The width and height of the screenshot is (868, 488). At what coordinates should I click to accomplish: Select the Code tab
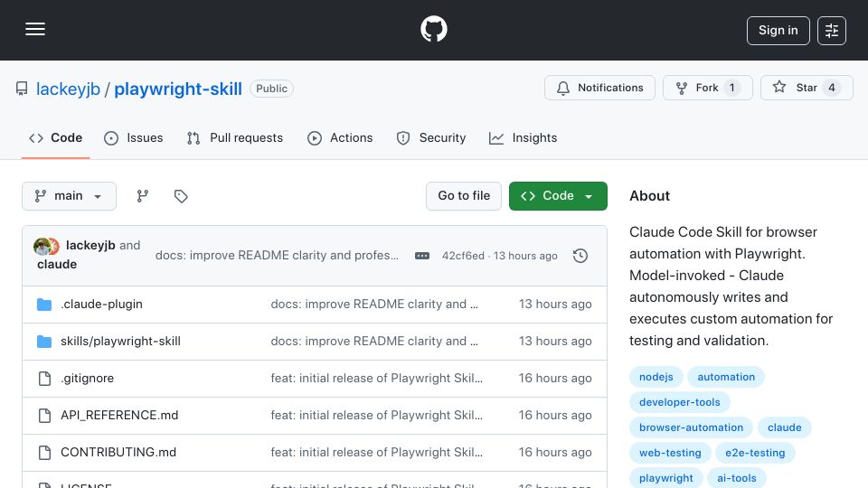[55, 137]
